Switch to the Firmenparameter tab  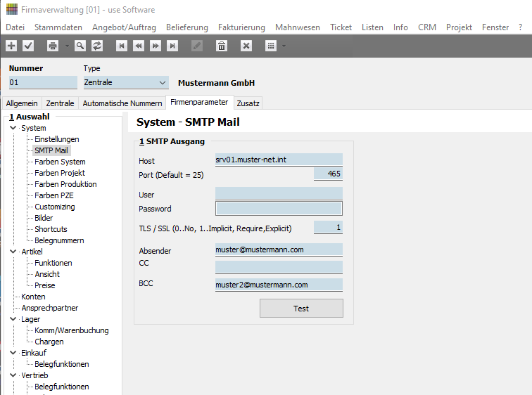coord(200,103)
